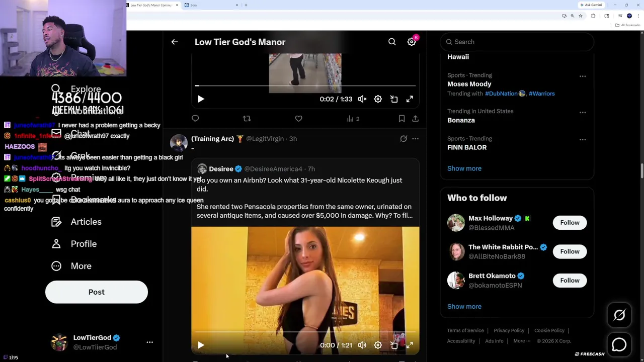
Task: Seek in the 1:21 video progress bar
Action: [x=305, y=332]
